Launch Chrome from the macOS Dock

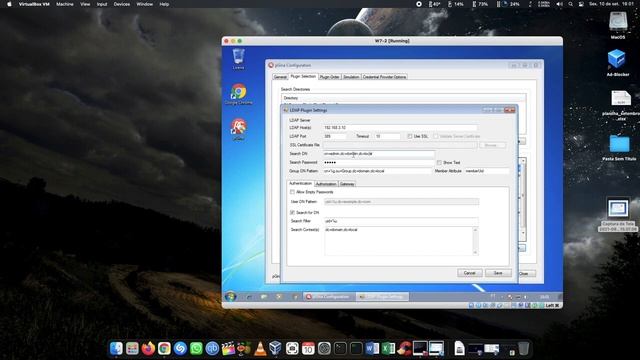pyautogui.click(x=164, y=348)
